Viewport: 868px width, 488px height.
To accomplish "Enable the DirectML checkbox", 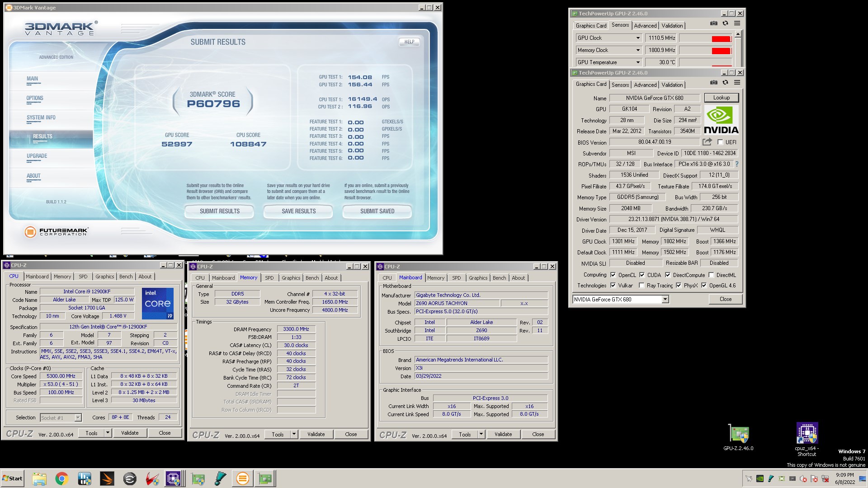I will 711,275.
